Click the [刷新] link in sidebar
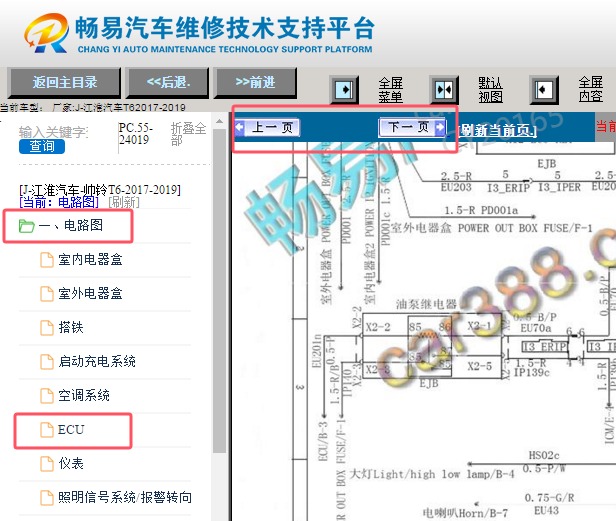 [x=124, y=202]
